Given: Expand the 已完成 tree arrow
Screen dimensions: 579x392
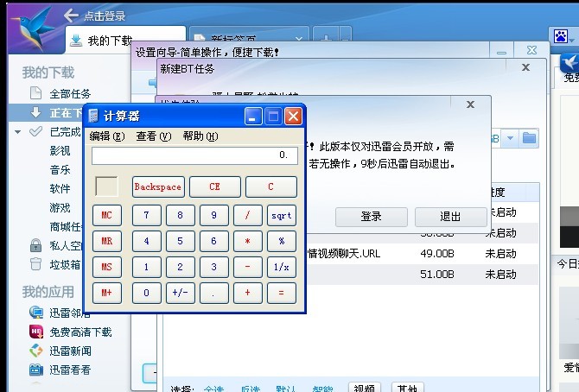Looking at the screenshot, I should 17,132.
